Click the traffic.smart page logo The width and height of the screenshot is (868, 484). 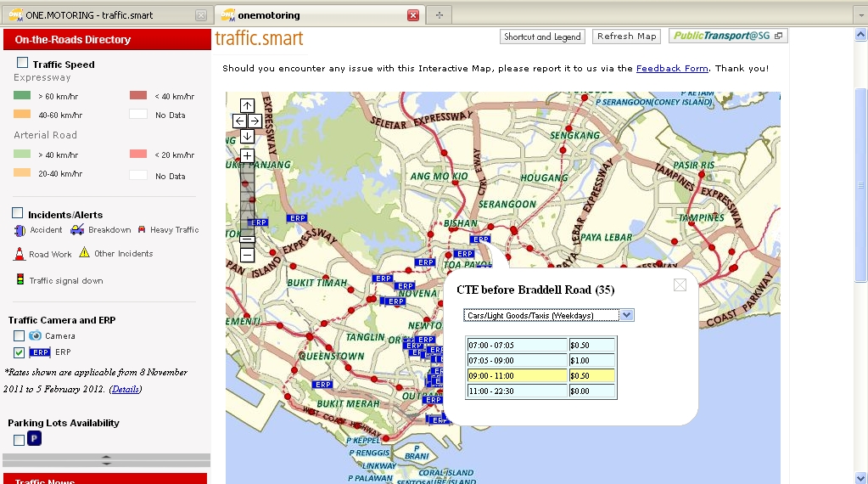[x=259, y=38]
